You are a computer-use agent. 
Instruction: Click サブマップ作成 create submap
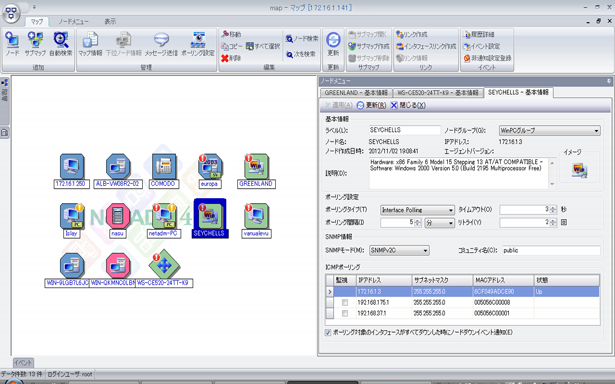369,46
